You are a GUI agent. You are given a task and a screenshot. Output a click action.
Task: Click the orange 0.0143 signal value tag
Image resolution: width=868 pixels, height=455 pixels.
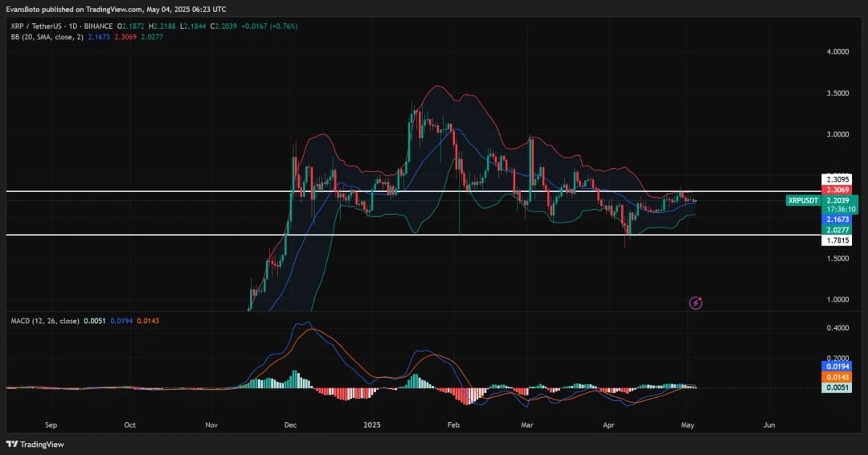[836, 376]
